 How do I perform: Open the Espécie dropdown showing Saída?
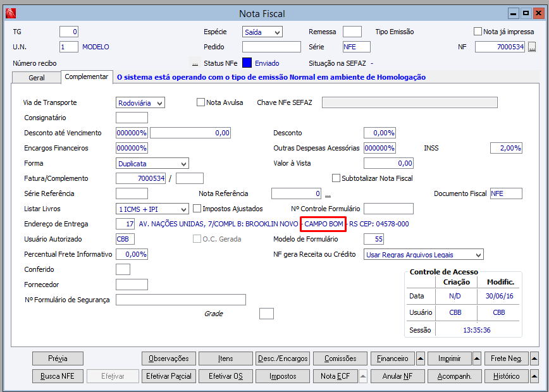pyautogui.click(x=262, y=32)
